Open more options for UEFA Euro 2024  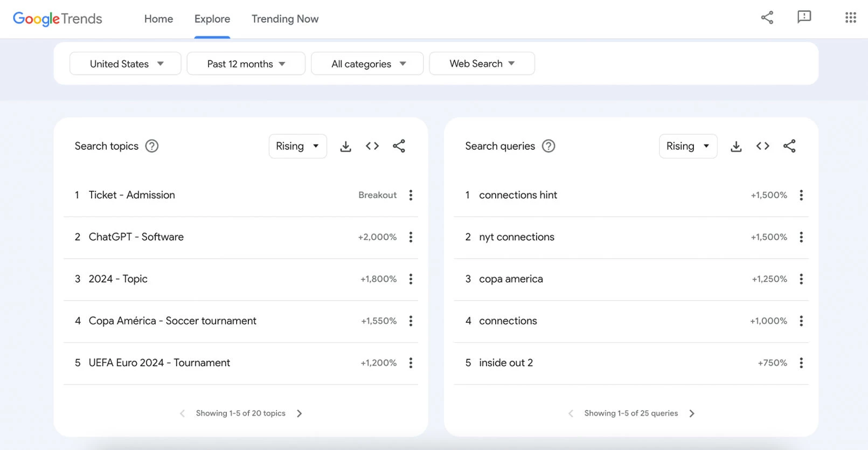411,363
